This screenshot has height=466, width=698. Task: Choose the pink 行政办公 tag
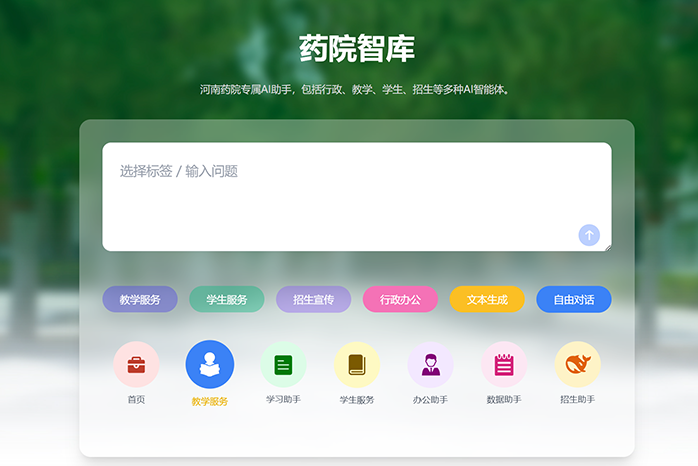pyautogui.click(x=400, y=299)
